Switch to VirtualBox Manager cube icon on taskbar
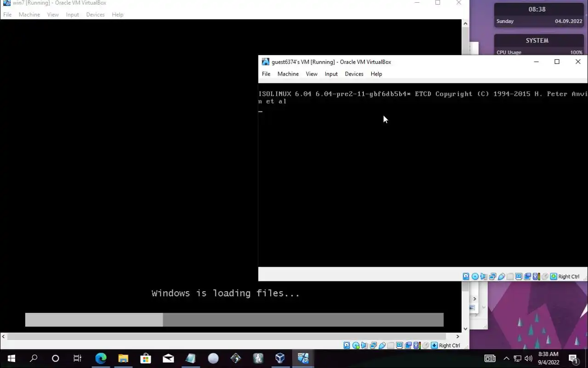This screenshot has height=368, width=588. click(x=280, y=358)
